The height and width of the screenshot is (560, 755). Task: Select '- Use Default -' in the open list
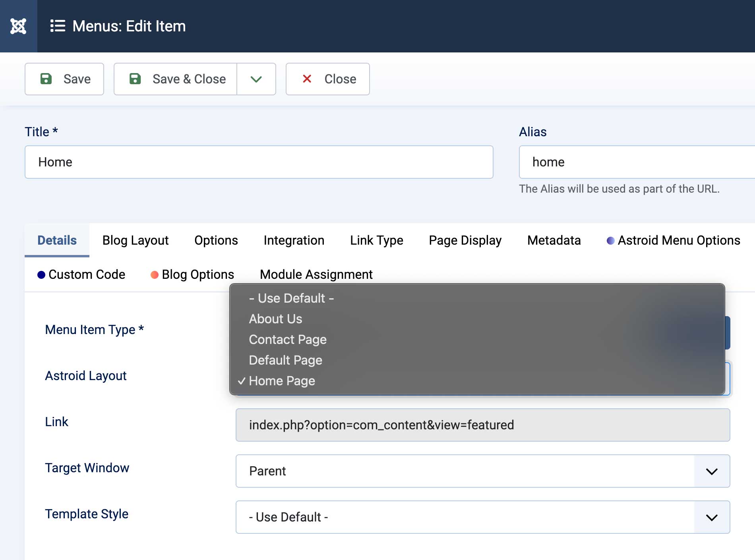(x=477, y=298)
